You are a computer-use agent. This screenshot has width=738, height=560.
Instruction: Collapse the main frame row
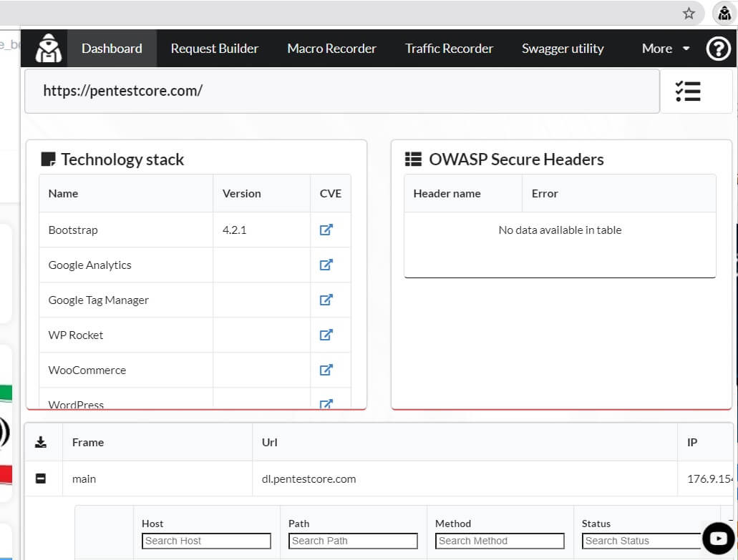click(41, 478)
